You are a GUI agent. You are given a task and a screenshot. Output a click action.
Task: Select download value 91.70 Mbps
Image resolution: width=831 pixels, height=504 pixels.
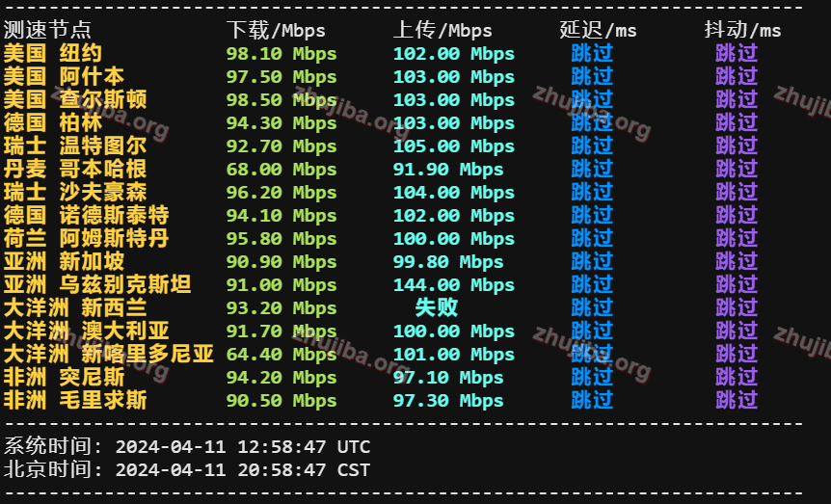point(281,332)
